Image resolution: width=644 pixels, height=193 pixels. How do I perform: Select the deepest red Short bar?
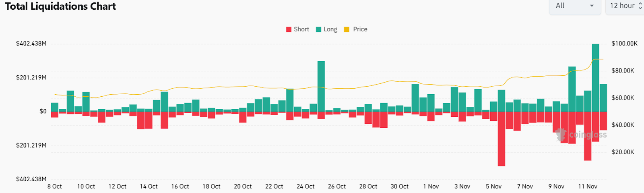coord(501,139)
